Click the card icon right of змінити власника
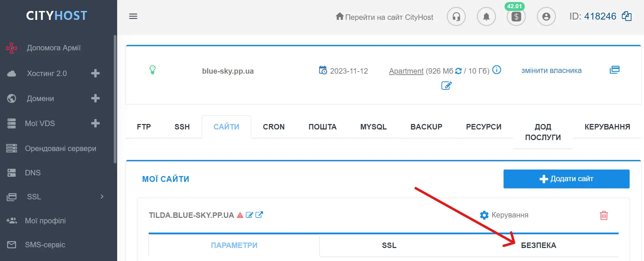Screen dimensions: 644x261 [615, 70]
